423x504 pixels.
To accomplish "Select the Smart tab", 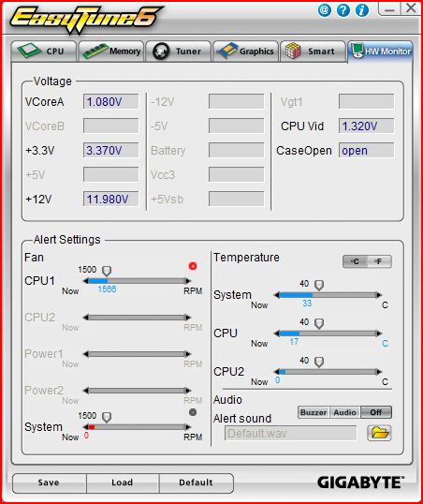I will [x=313, y=52].
